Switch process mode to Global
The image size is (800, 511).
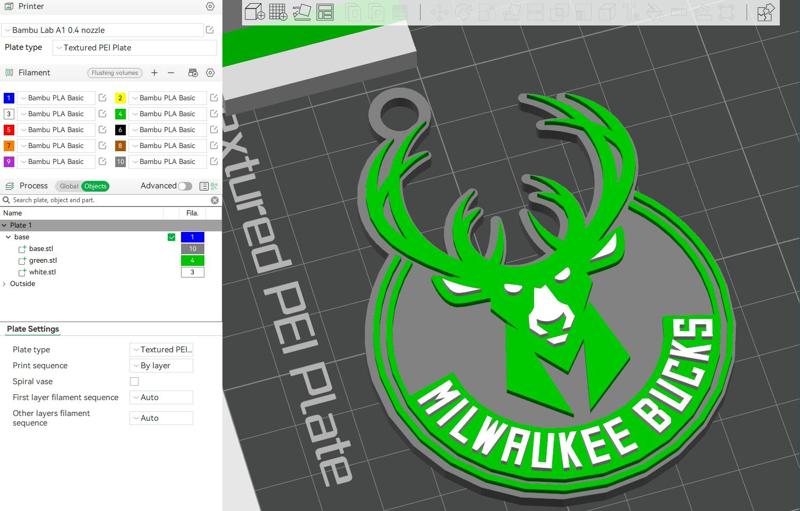tap(69, 186)
